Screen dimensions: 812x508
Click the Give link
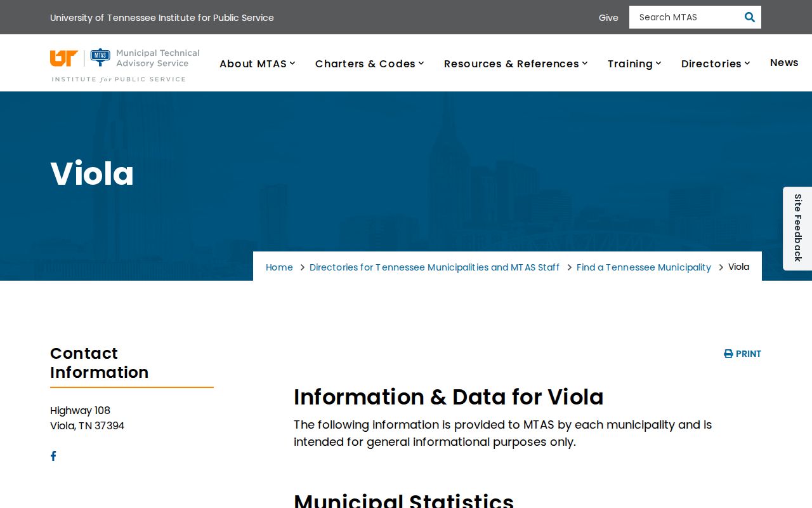pos(608,18)
